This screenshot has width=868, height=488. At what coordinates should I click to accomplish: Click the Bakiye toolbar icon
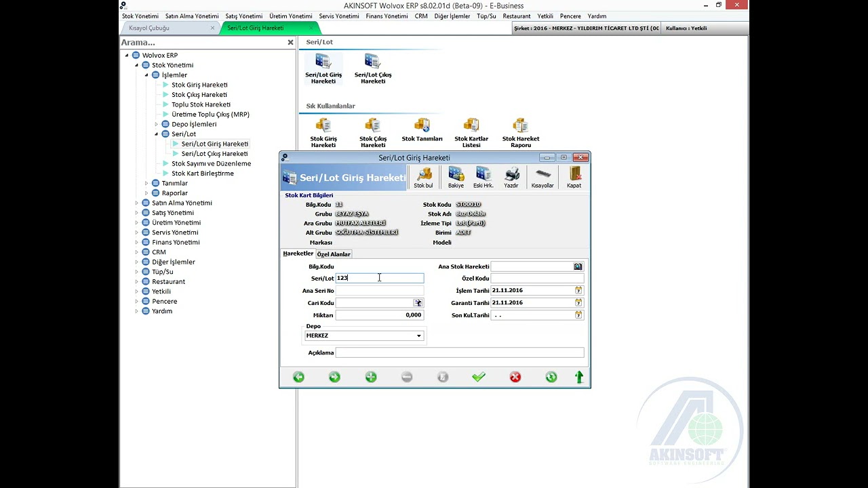(x=456, y=178)
